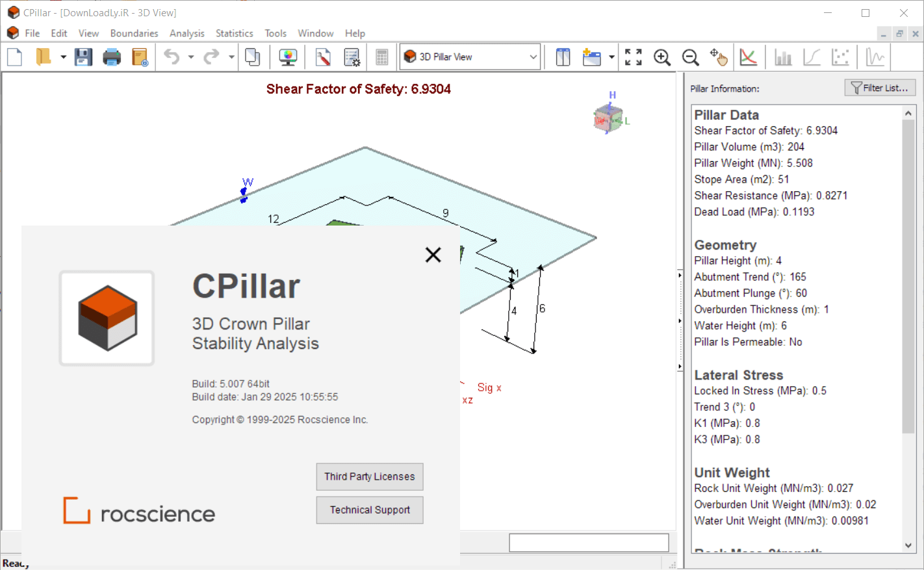The height and width of the screenshot is (570, 924).
Task: Click the red-green curves plot icon
Action: click(x=749, y=57)
